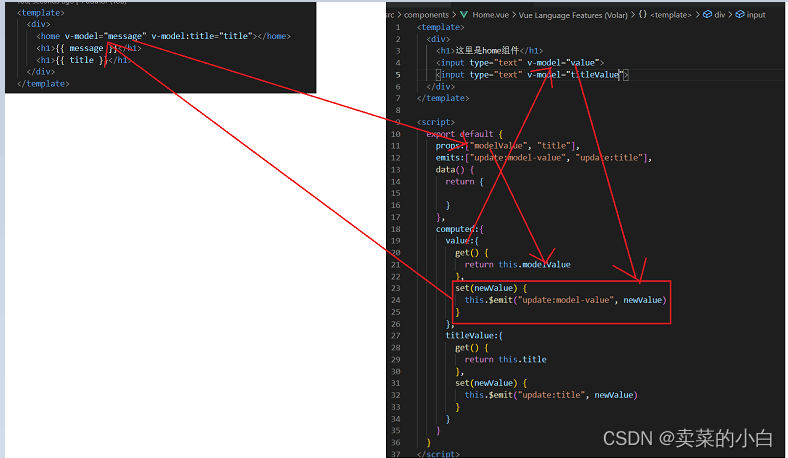Screen dimensions: 788x458
Task: Click line number 5 in the gutter
Action: click(399, 75)
